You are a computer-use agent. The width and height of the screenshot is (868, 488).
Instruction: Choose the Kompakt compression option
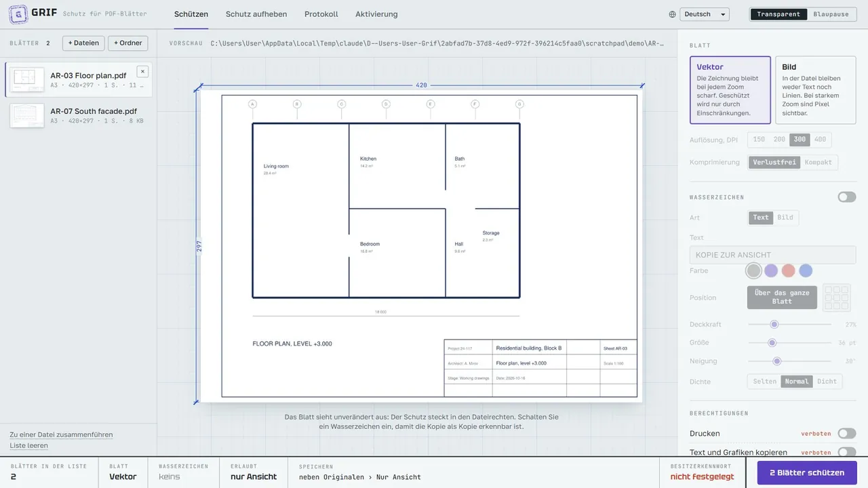tap(818, 163)
